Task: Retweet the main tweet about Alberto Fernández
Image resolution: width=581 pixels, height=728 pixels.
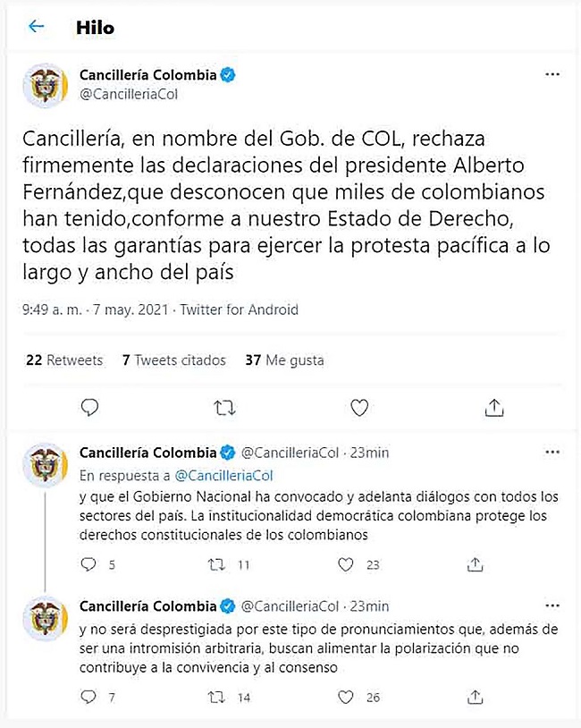Action: [224, 408]
